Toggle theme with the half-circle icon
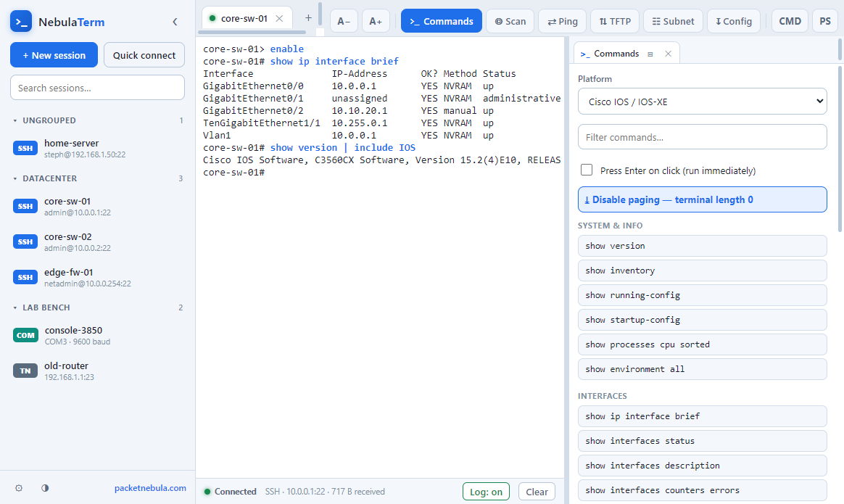The width and height of the screenshot is (844, 504). pyautogui.click(x=45, y=488)
